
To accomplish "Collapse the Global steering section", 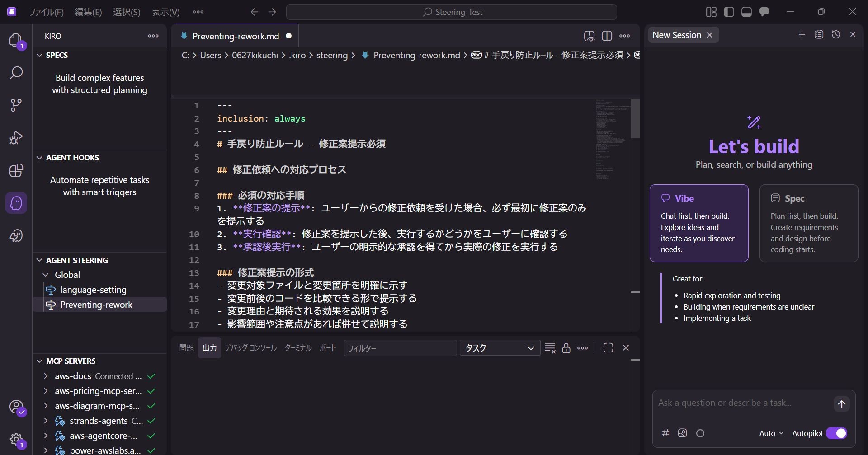I will coord(45,274).
